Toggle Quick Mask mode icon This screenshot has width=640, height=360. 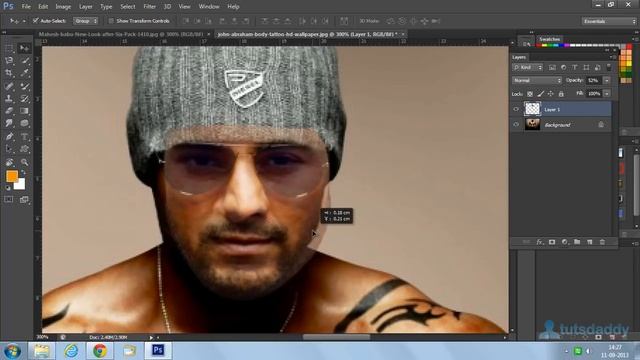tap(9, 199)
